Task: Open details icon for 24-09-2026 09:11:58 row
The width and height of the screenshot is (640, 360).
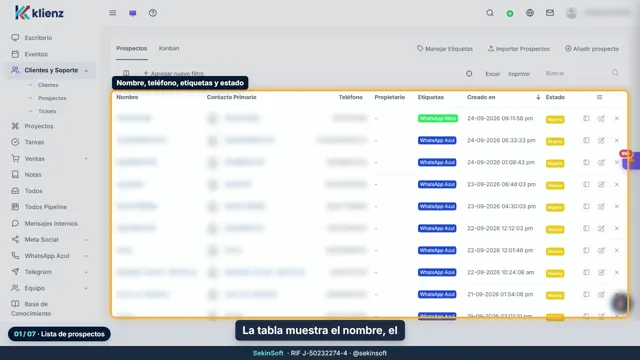Action: click(586, 118)
